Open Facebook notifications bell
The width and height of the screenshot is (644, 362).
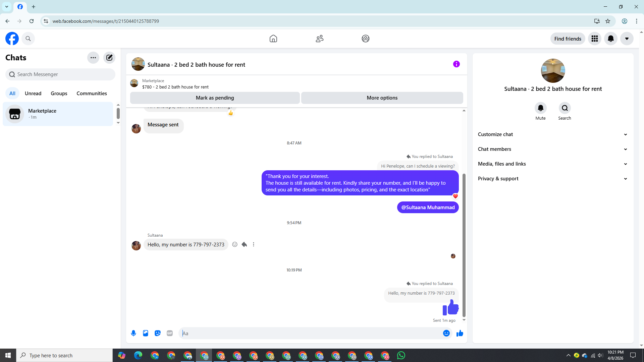point(610,39)
